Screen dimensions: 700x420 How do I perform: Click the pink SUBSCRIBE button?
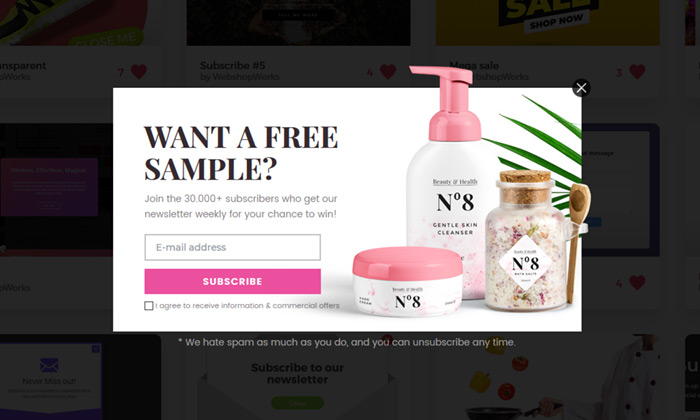tap(232, 281)
